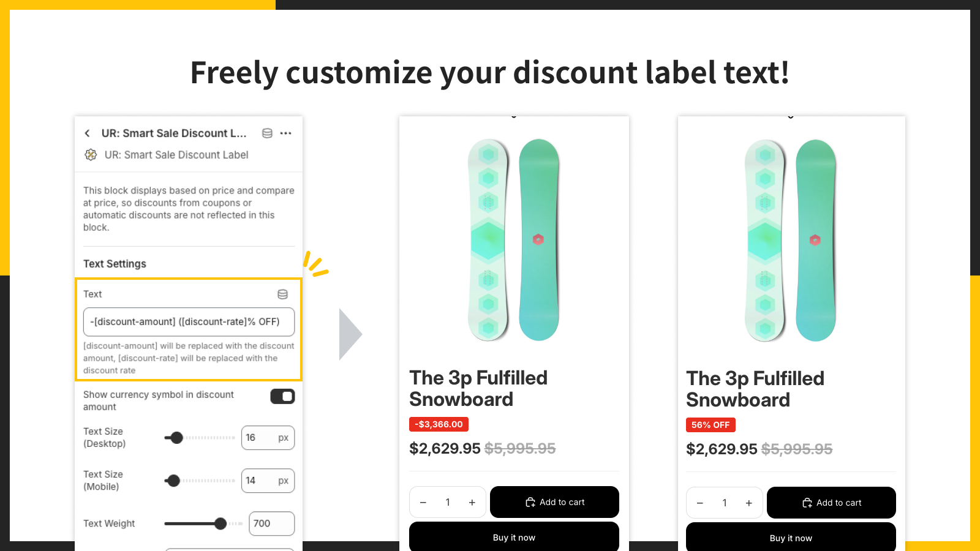The image size is (980, 551).
Task: Click the Text Weight slider handle
Action: point(221,523)
